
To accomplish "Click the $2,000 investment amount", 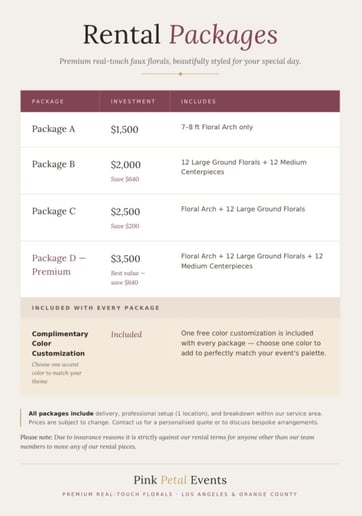I will [125, 165].
